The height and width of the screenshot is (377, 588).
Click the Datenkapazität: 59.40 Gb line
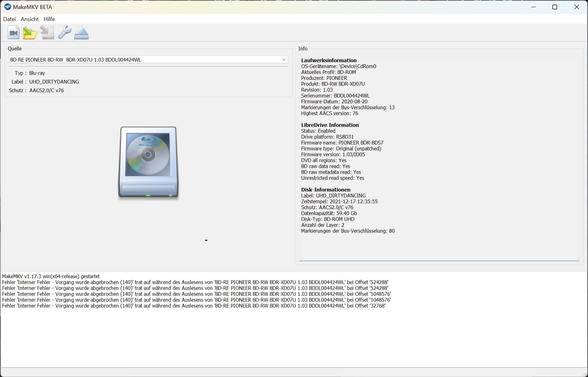click(329, 213)
